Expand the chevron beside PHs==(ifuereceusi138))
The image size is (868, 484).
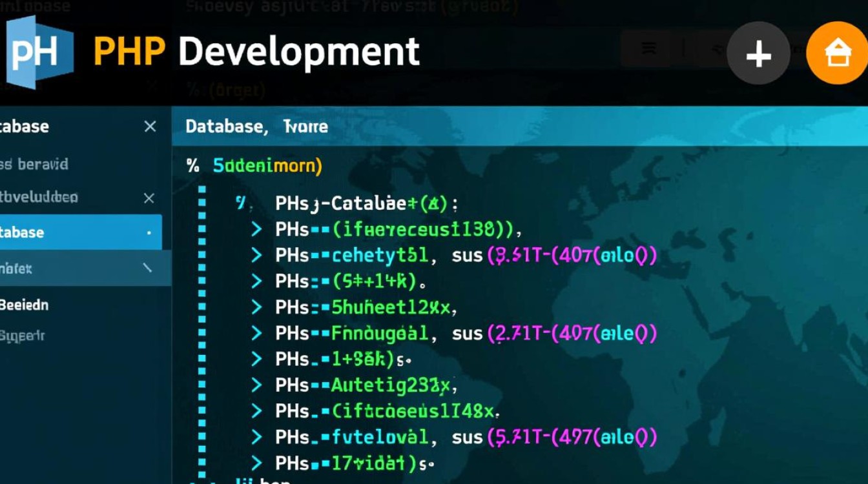point(256,229)
